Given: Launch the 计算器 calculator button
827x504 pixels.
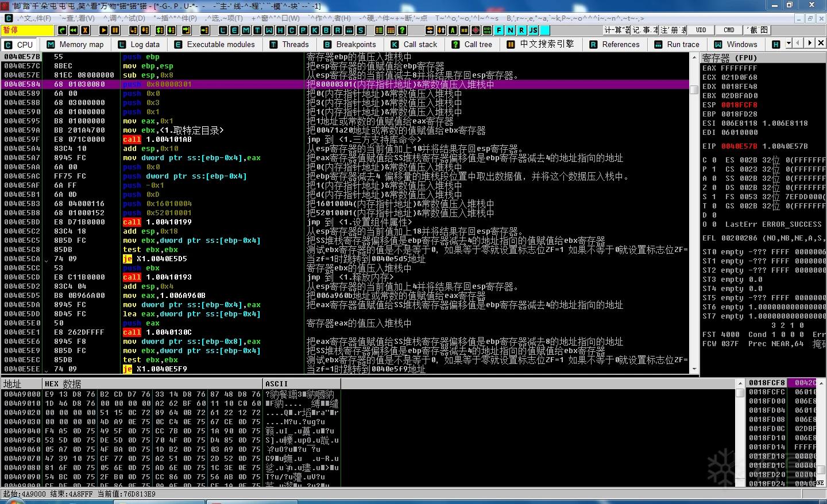Looking at the screenshot, I should [617, 30].
